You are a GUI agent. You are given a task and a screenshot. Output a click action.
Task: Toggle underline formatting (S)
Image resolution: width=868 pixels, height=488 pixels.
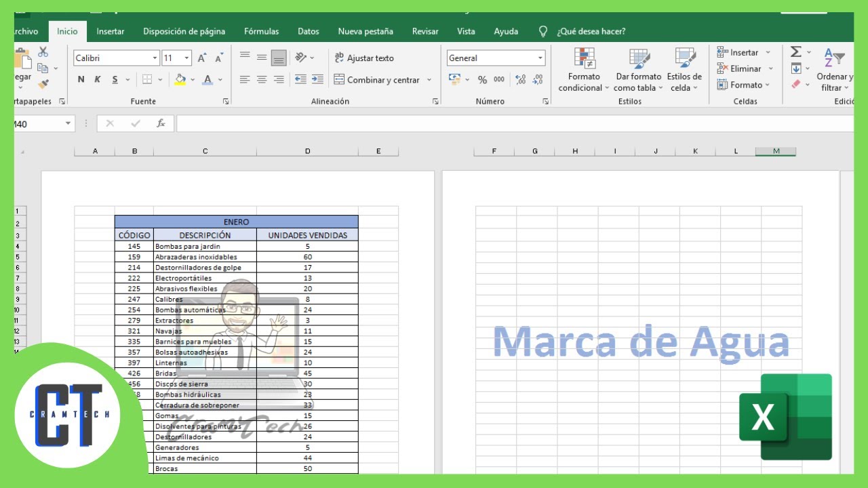(x=115, y=79)
